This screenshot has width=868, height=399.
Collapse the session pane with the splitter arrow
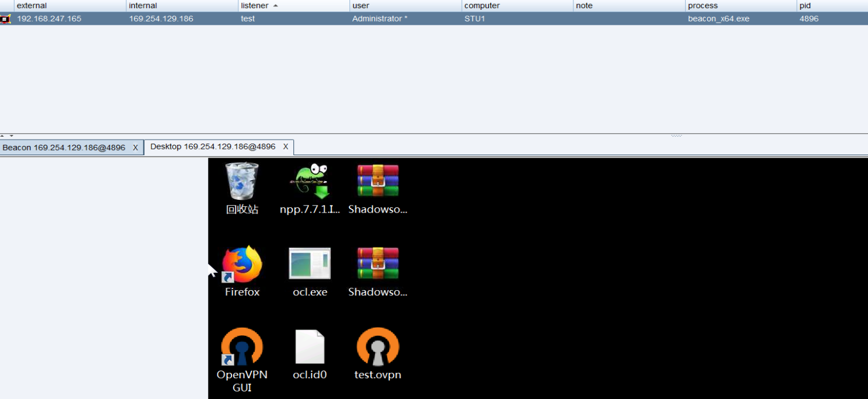pos(3,136)
